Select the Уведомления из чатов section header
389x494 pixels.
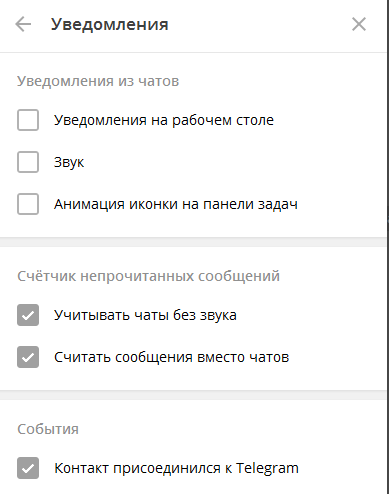point(98,81)
